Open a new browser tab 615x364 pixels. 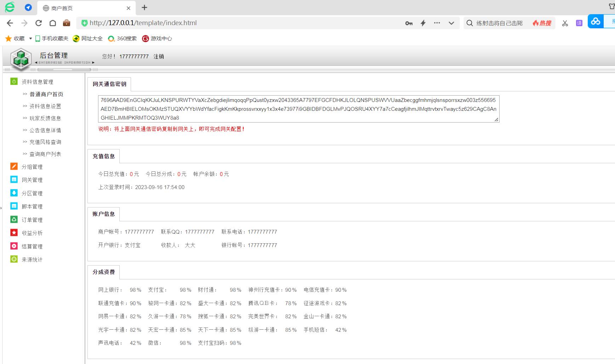tap(144, 8)
